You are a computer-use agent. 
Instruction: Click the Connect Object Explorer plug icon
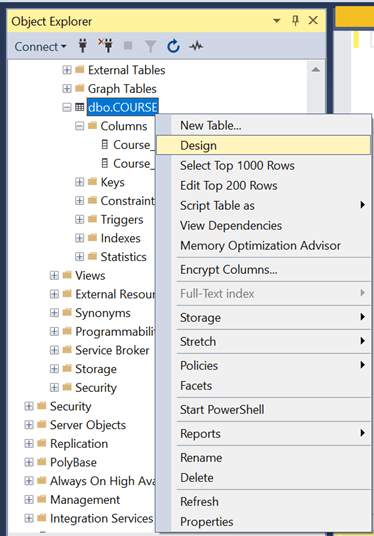click(83, 46)
